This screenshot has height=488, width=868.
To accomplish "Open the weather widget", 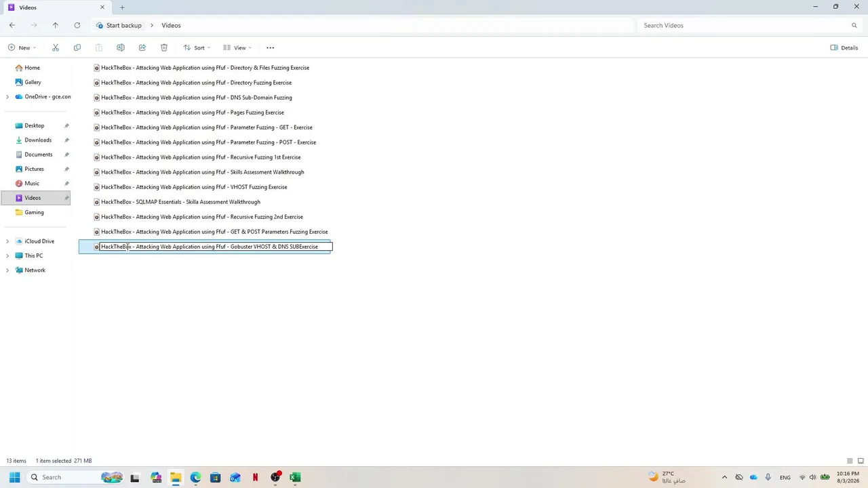I will coord(667,477).
